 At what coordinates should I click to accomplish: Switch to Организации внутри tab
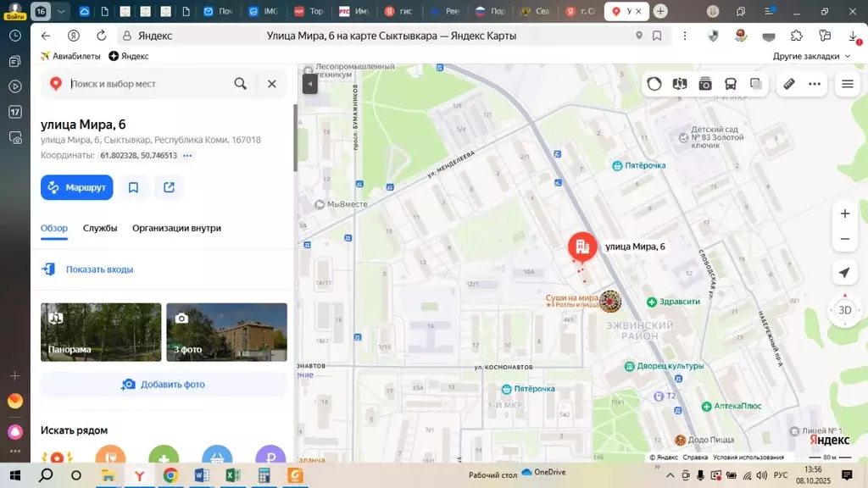[x=176, y=228]
